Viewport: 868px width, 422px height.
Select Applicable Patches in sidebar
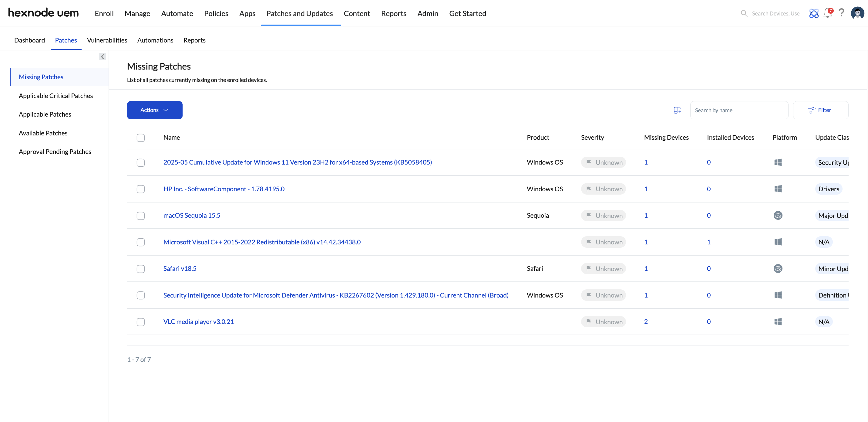coord(45,114)
